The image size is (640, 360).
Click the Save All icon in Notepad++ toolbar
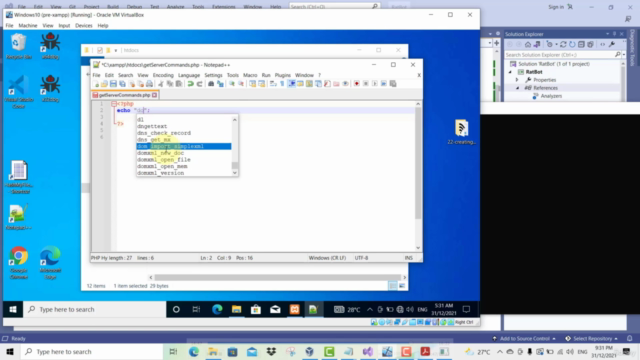click(122, 84)
